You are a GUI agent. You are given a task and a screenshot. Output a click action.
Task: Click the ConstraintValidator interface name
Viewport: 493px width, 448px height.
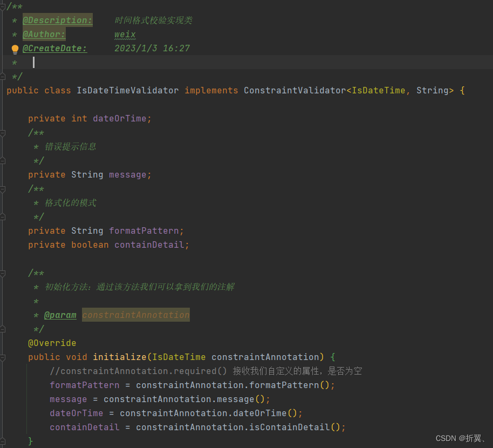pos(295,91)
